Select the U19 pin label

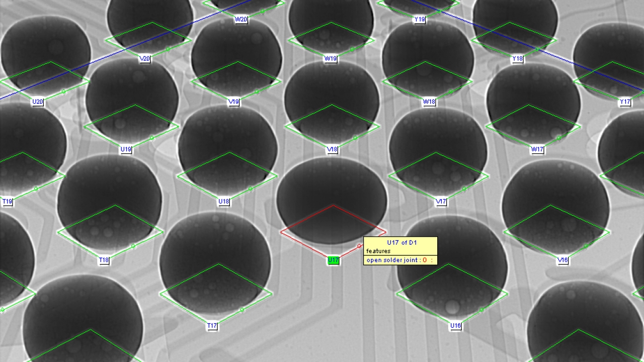point(126,150)
